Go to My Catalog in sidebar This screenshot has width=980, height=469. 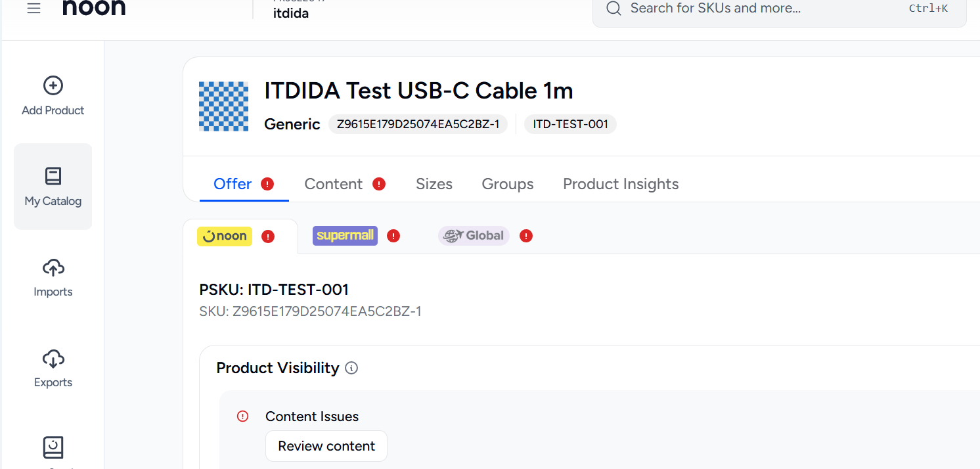tap(53, 187)
